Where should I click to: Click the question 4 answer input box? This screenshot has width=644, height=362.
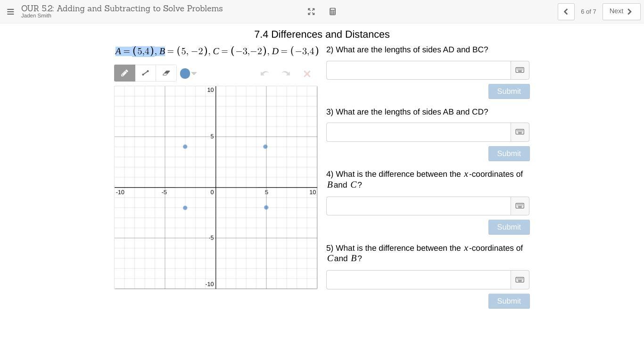coord(418,206)
